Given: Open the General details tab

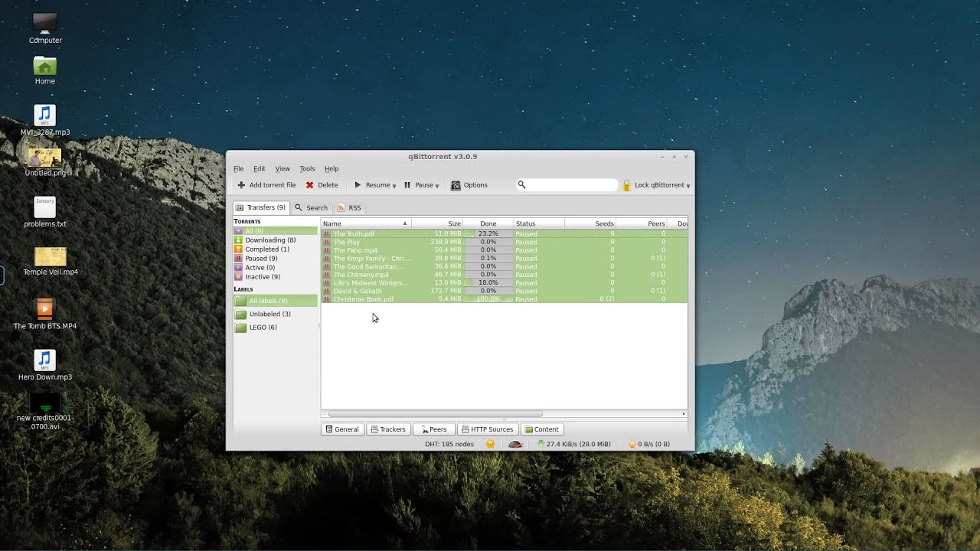Looking at the screenshot, I should pyautogui.click(x=342, y=429).
